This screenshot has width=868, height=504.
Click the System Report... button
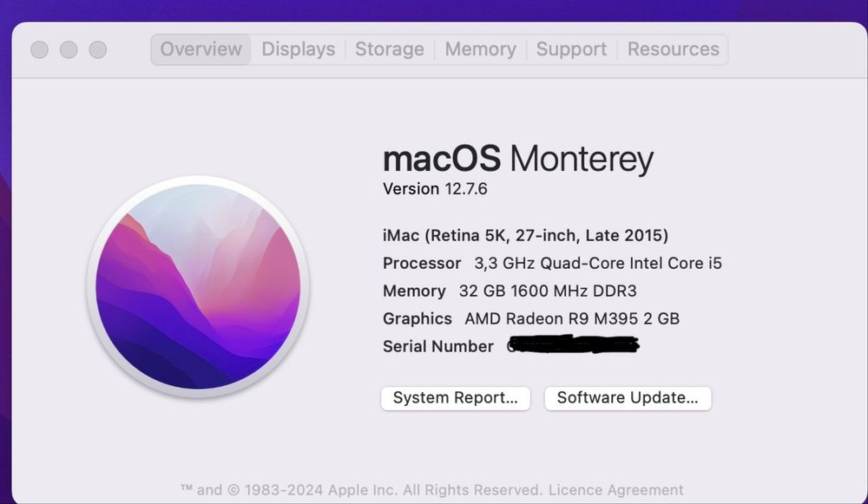456,398
